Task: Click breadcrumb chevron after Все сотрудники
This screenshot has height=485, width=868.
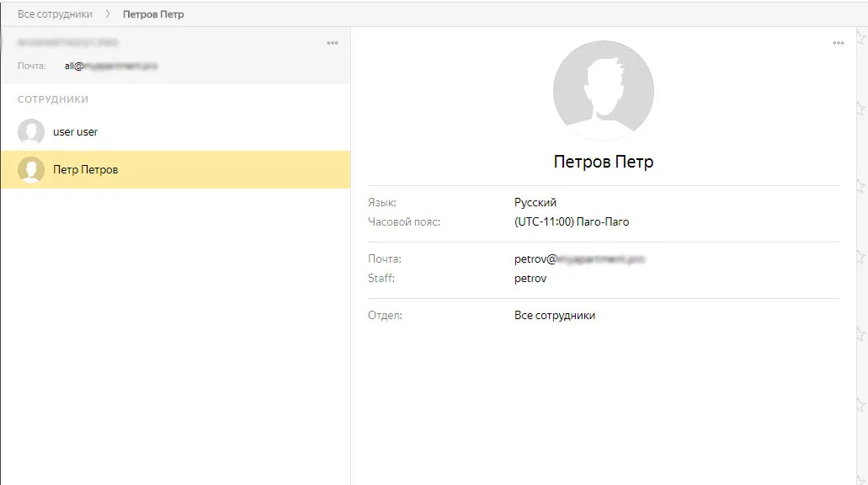Action: coord(108,13)
